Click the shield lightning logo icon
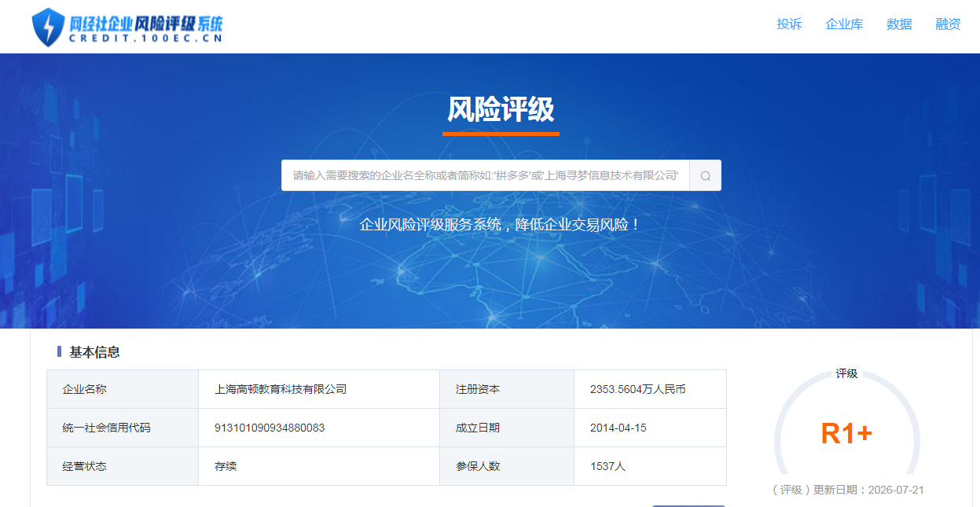The image size is (980, 507). (48, 27)
